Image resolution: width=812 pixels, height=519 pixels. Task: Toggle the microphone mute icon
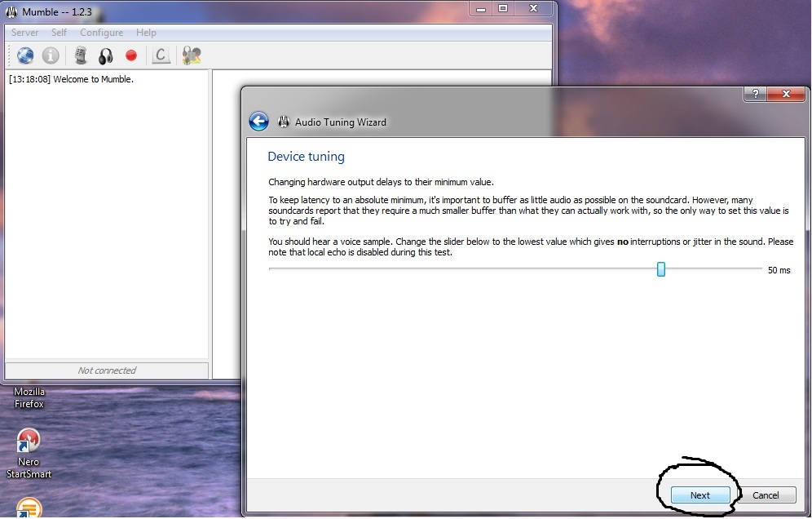80,55
